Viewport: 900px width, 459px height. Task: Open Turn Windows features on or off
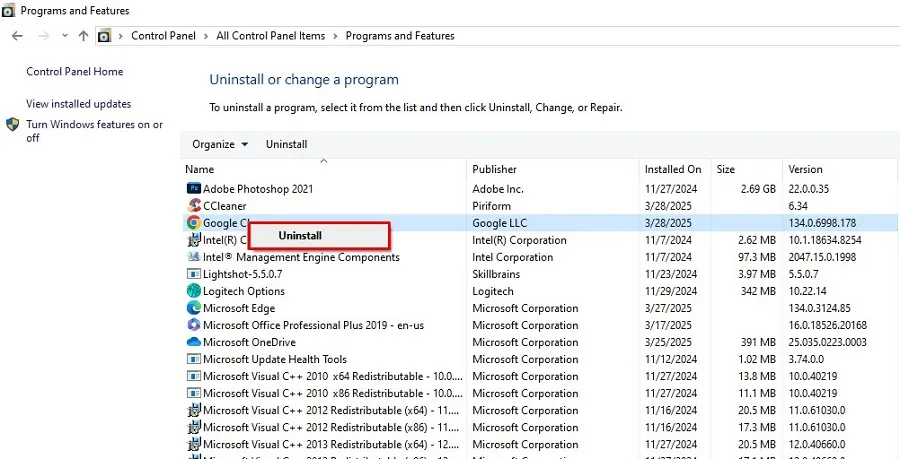pos(95,131)
